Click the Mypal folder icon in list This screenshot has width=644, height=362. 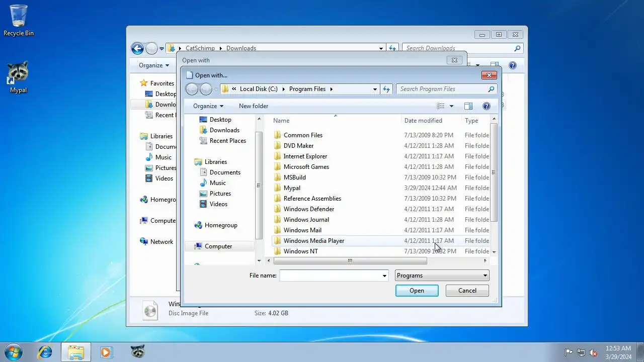(277, 188)
